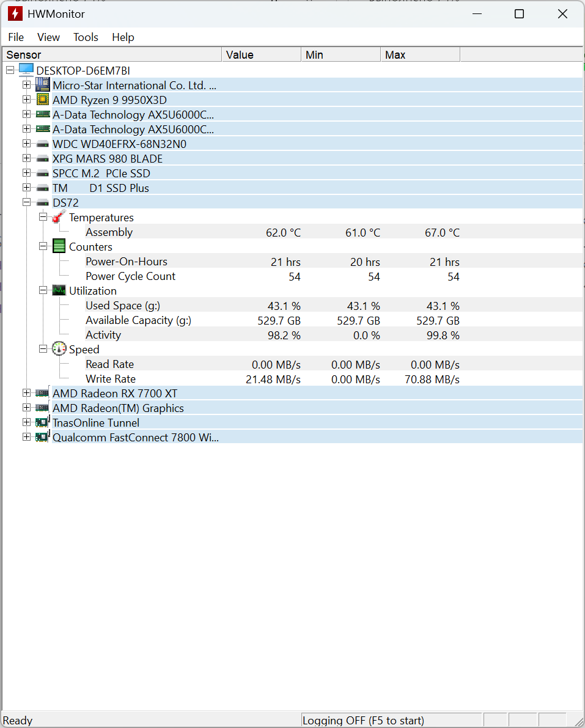This screenshot has width=585, height=728.
Task: Collapse the DS72 drive node
Action: [26, 202]
